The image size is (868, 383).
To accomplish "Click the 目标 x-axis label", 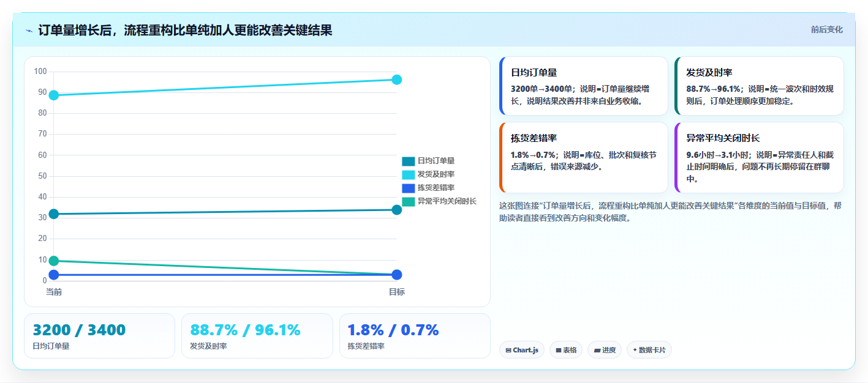I will point(396,292).
